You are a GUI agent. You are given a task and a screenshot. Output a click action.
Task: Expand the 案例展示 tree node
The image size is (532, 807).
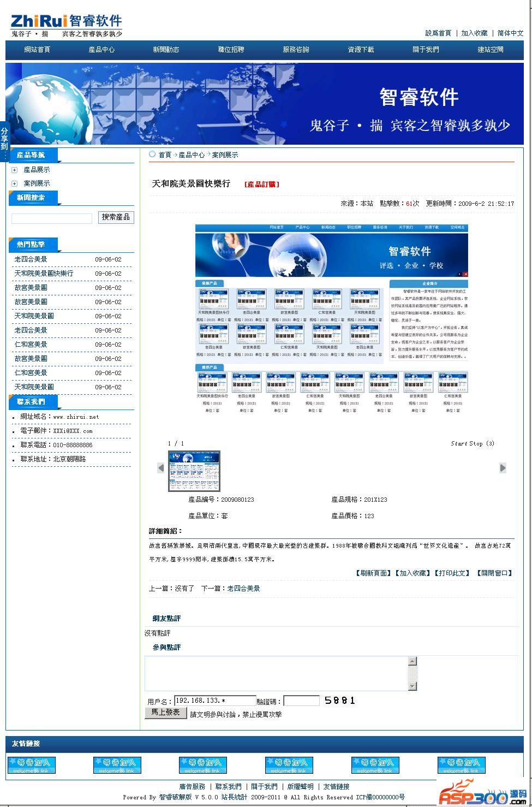point(15,183)
